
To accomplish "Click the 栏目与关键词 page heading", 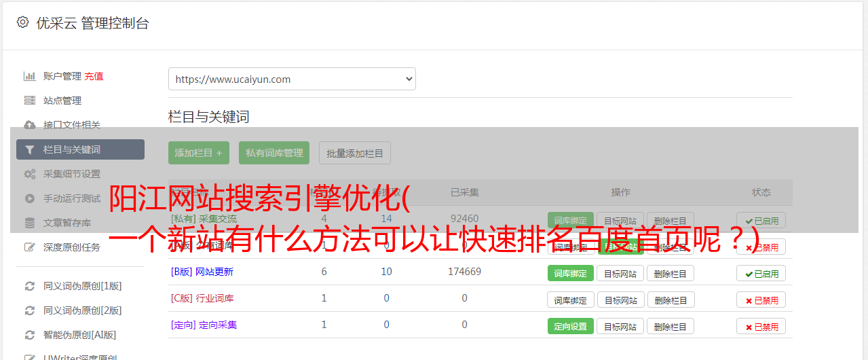I will tap(209, 117).
